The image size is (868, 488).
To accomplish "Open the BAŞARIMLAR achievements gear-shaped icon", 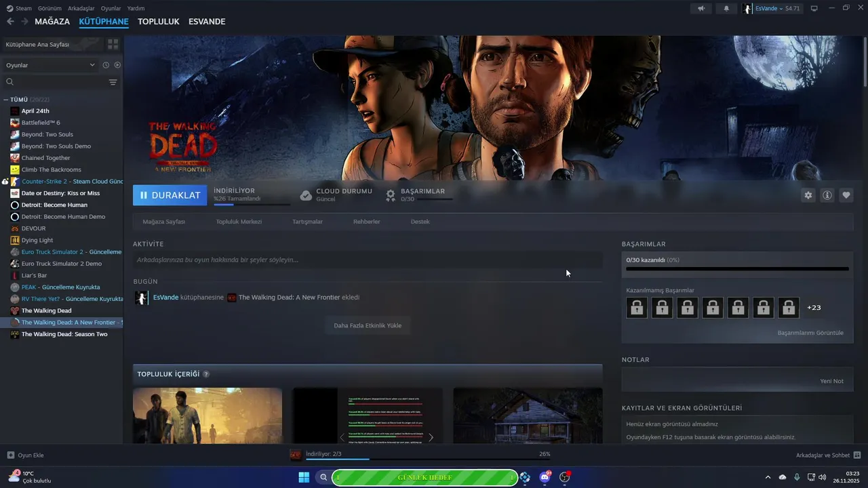I will pos(391,195).
